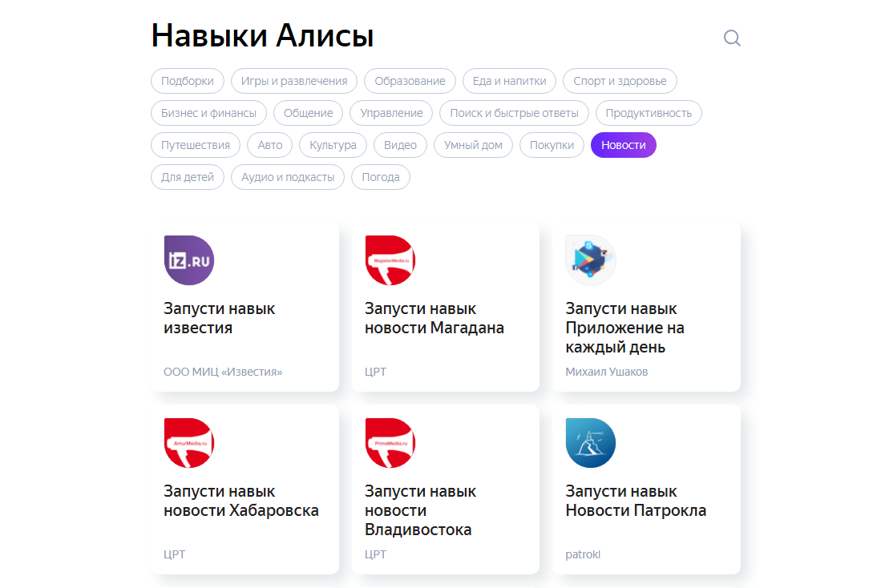
Task: Select the Аудио и подкасты filter
Action: pyautogui.click(x=287, y=177)
